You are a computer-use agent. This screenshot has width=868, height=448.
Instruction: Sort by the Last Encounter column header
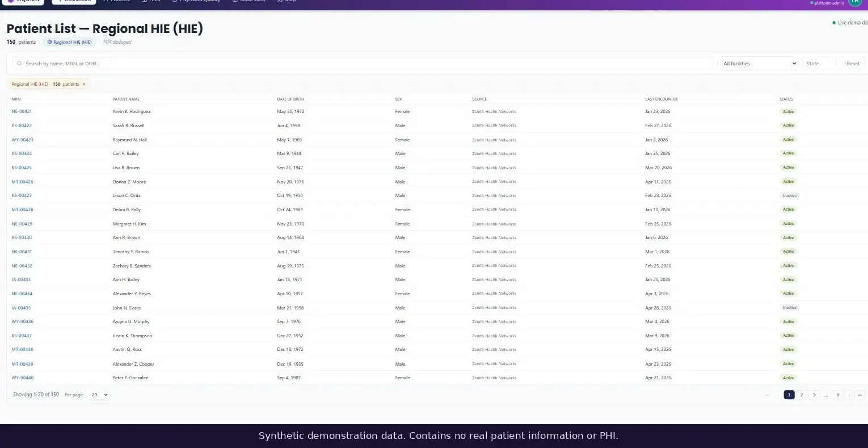(x=661, y=99)
